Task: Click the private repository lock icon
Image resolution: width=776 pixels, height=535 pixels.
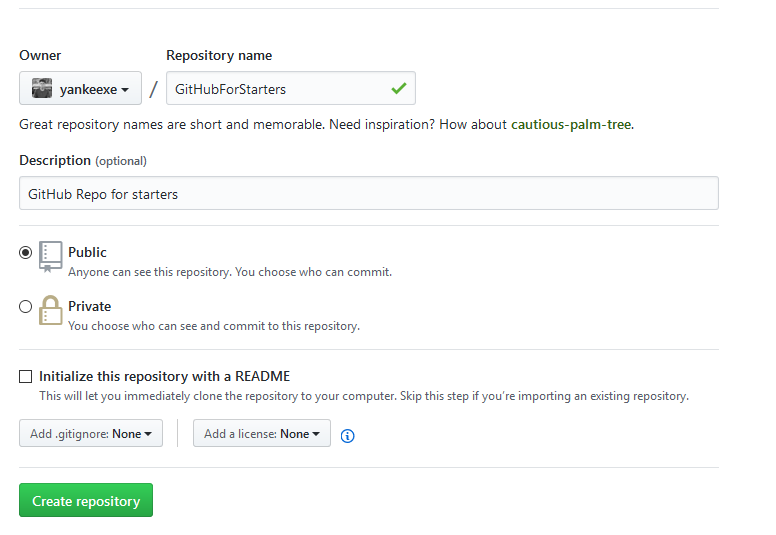Action: [x=51, y=310]
